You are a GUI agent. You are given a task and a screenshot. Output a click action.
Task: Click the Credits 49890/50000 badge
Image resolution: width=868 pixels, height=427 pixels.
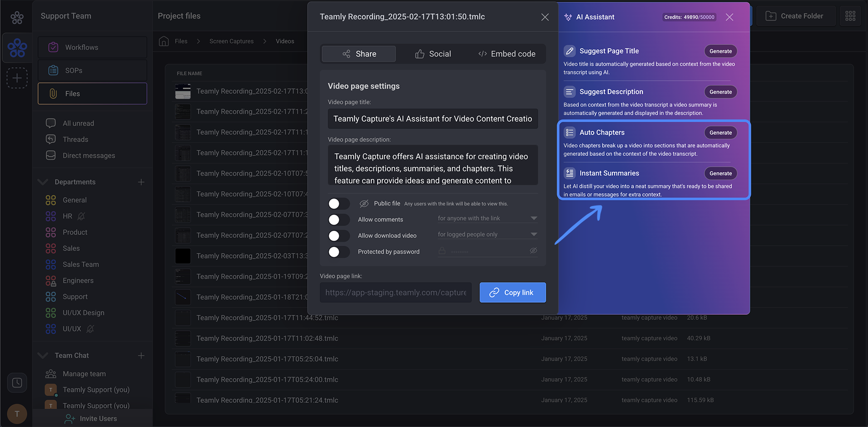[689, 17]
